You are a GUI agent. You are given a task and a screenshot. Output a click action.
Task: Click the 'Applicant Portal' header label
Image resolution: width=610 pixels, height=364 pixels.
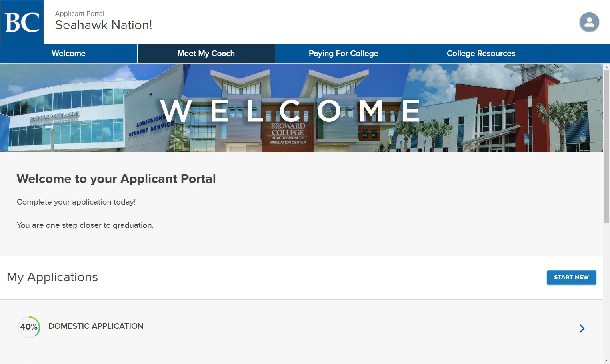(x=80, y=14)
